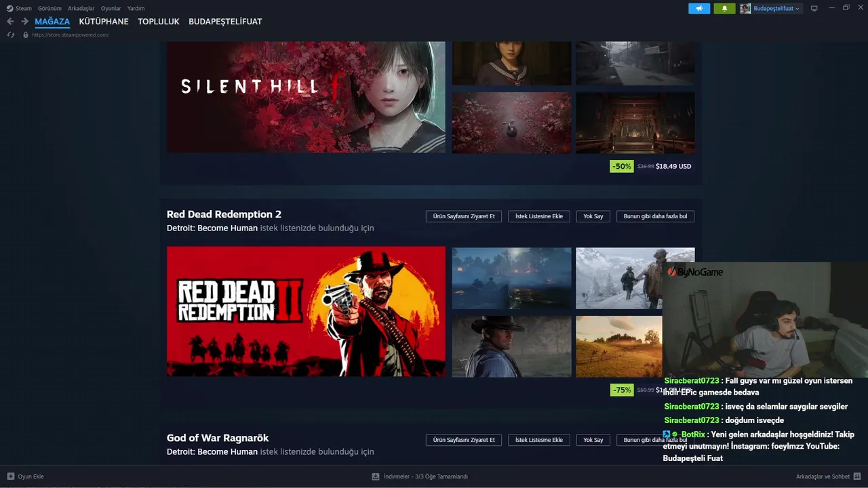Open the blue megaphone announcements button
The width and height of the screenshot is (868, 488).
click(699, 8)
